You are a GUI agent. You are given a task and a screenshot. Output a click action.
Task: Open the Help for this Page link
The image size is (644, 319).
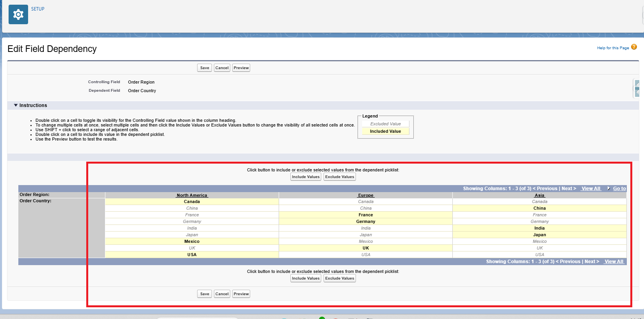[613, 48]
